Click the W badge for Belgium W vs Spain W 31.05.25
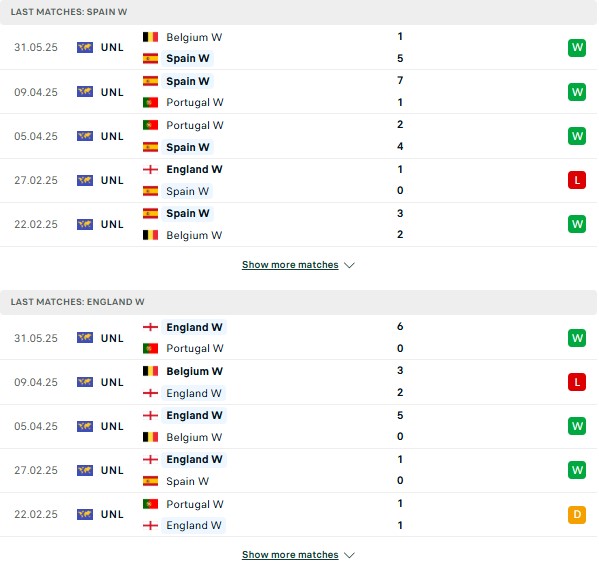This screenshot has height=574, width=599. point(576,48)
